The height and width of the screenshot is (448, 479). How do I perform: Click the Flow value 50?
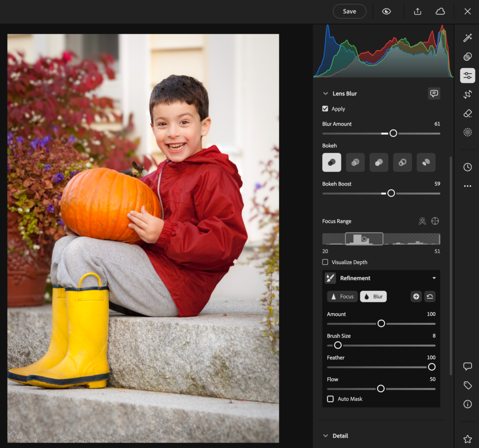pos(433,379)
